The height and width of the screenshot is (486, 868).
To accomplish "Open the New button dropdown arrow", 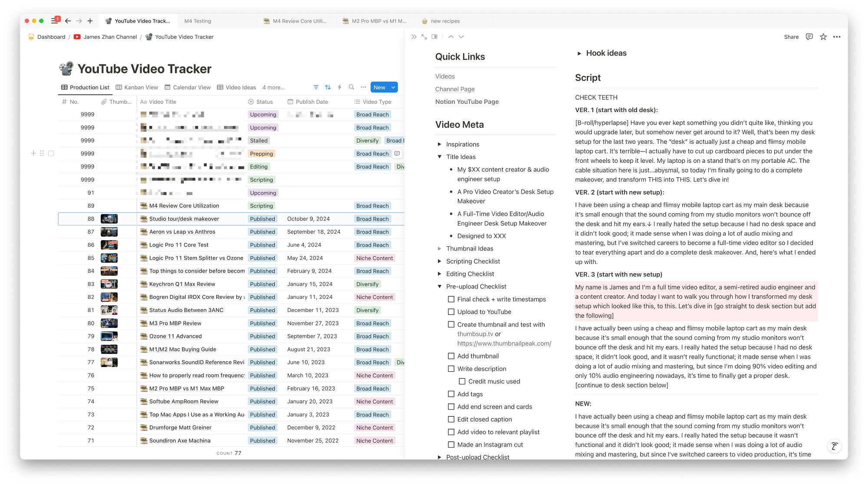I will pyautogui.click(x=393, y=87).
